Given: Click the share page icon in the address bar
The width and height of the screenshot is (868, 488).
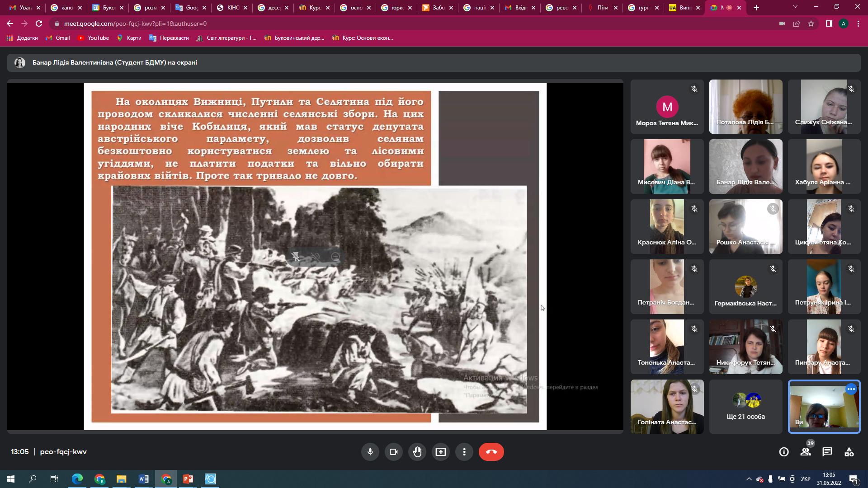Looking at the screenshot, I should [x=797, y=23].
